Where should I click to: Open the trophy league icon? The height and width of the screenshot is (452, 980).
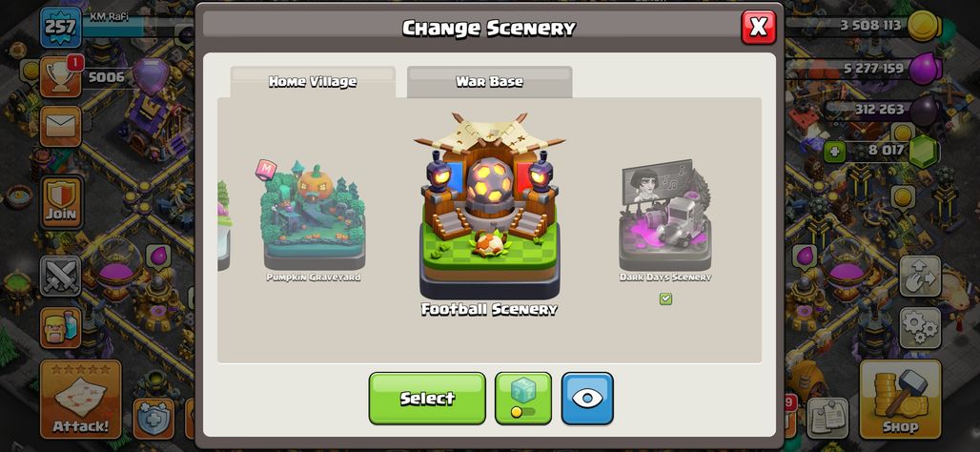click(61, 77)
